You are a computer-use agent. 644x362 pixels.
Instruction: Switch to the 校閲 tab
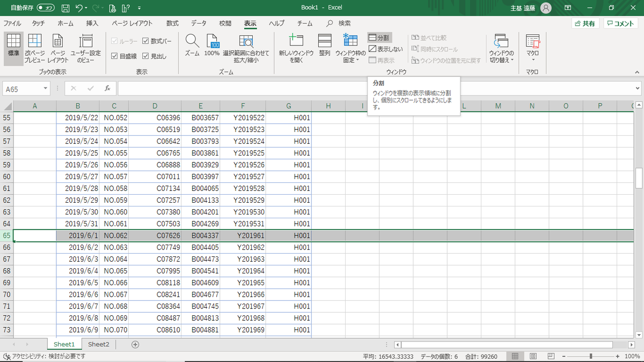pos(225,24)
